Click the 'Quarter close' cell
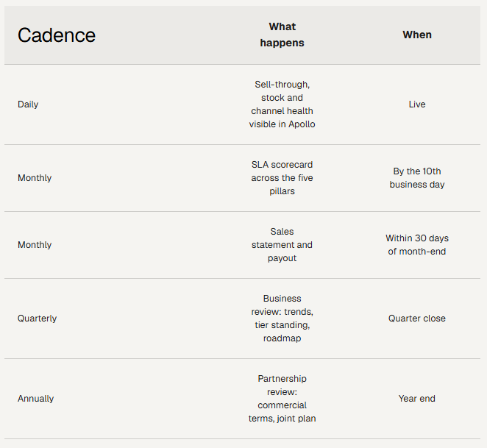Screen dimensions: 487x448 coord(417,319)
